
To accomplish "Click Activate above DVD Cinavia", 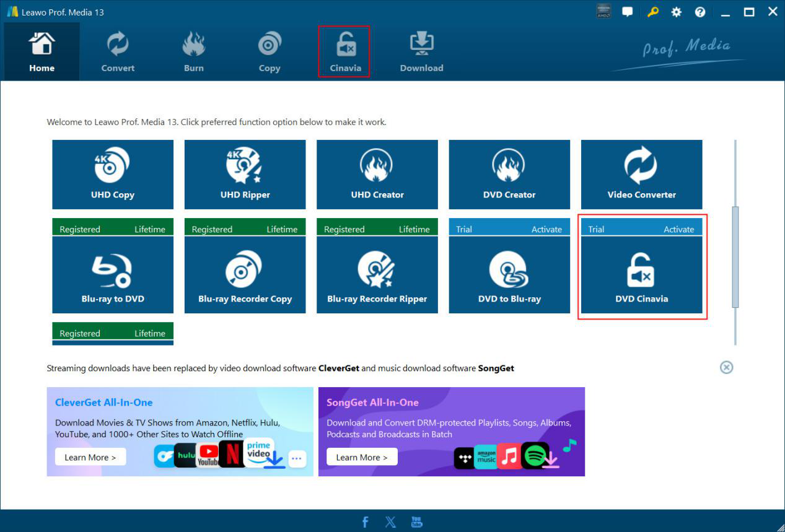I will 679,229.
